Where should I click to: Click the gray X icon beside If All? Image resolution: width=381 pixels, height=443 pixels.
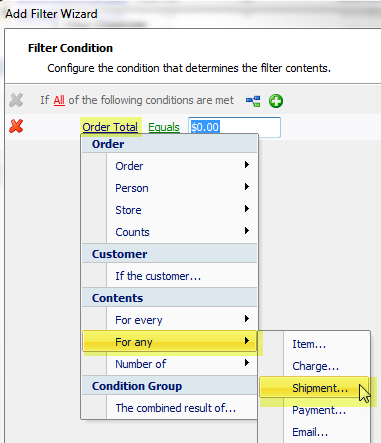[16, 100]
